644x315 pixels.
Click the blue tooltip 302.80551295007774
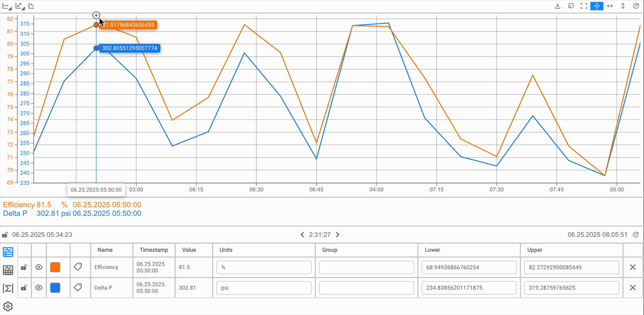click(129, 48)
